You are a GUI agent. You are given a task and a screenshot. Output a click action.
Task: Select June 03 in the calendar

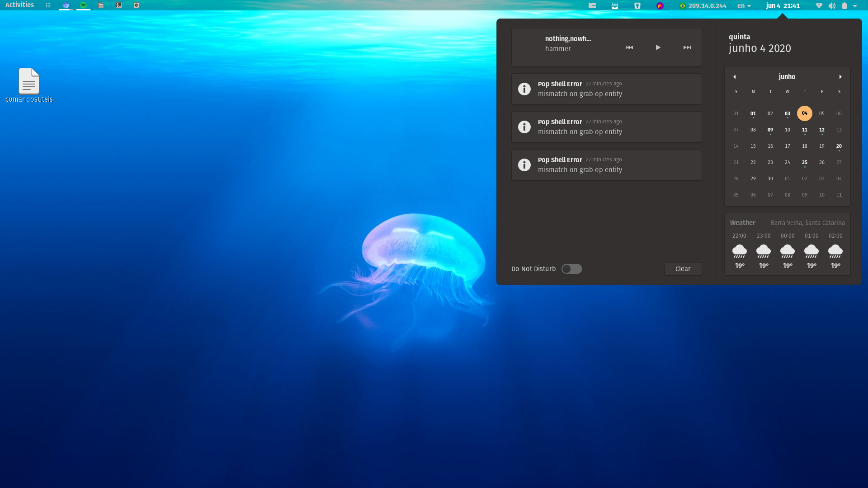[x=788, y=113]
